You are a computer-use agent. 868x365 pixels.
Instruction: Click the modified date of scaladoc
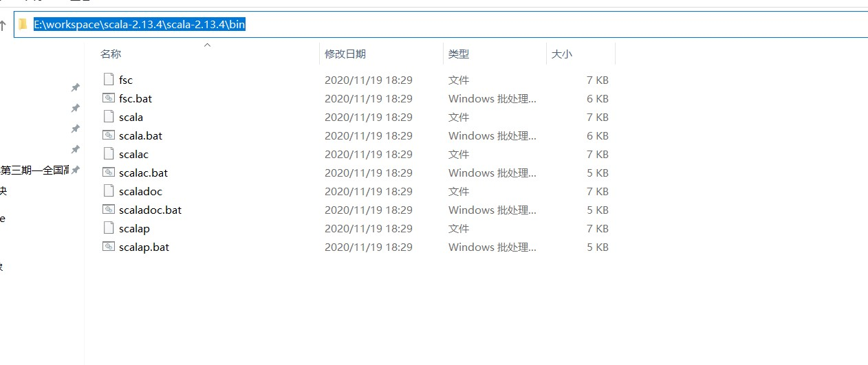(369, 191)
